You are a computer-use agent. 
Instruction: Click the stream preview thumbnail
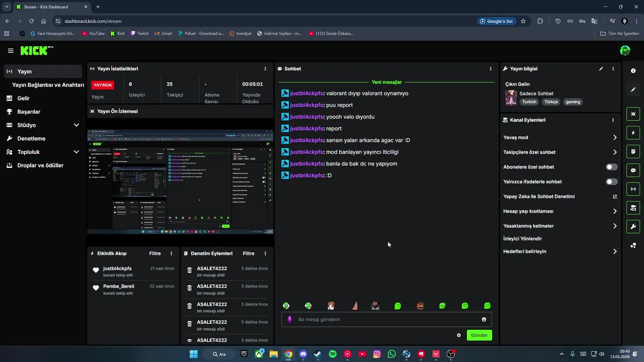[181, 182]
